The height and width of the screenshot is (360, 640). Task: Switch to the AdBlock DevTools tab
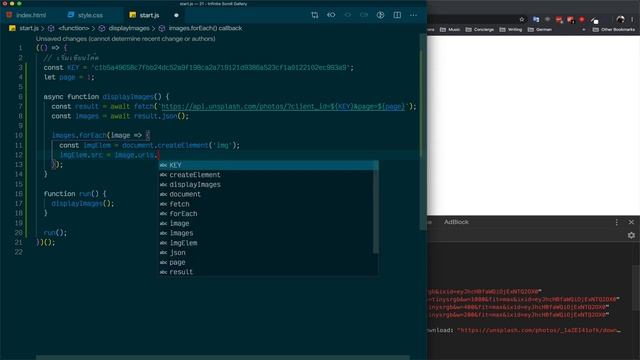click(456, 222)
